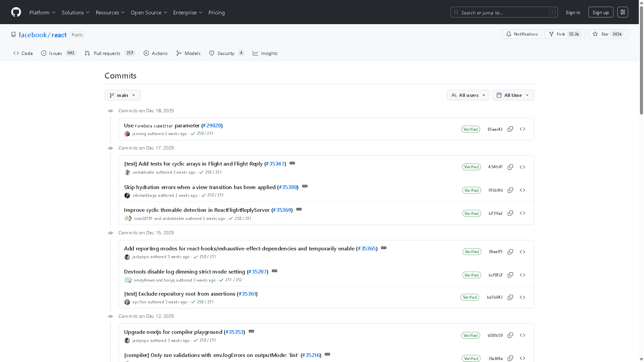The width and height of the screenshot is (644, 362).
Task: Copy the SHA of commit 65eec42
Action: (x=510, y=129)
